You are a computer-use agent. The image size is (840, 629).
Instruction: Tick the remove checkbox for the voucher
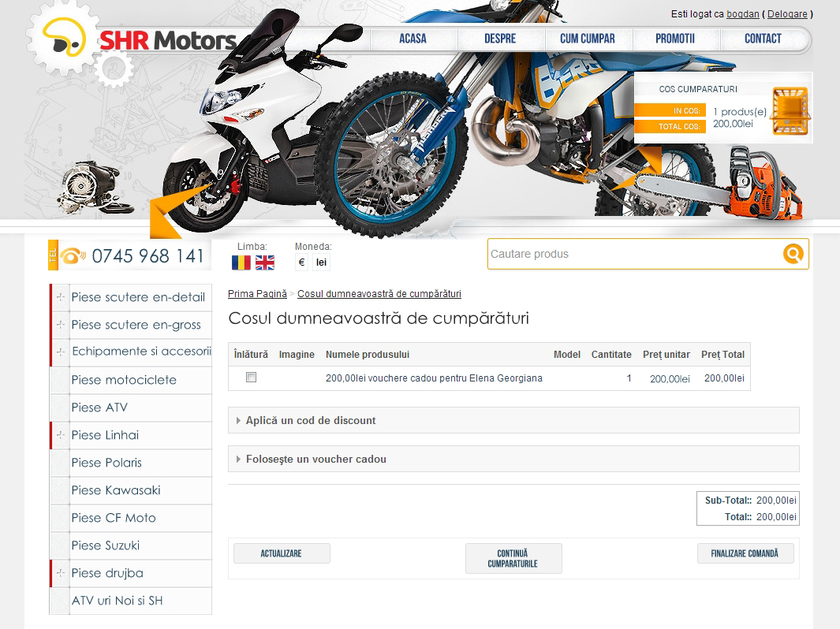252,378
